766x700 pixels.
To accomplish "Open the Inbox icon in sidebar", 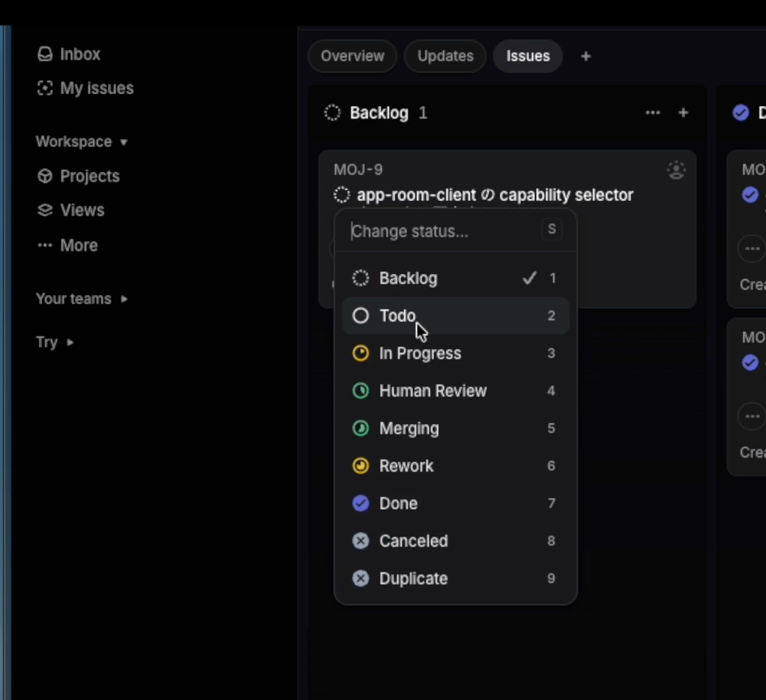I will pos(45,54).
